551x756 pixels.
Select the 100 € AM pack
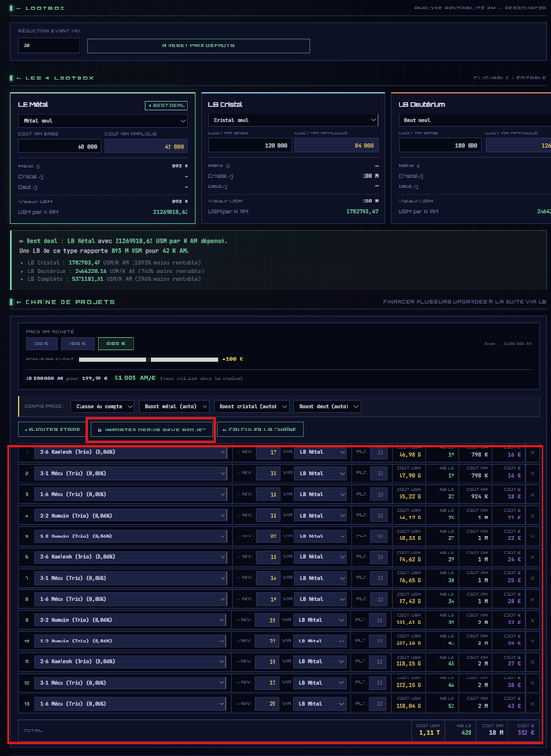78,343
